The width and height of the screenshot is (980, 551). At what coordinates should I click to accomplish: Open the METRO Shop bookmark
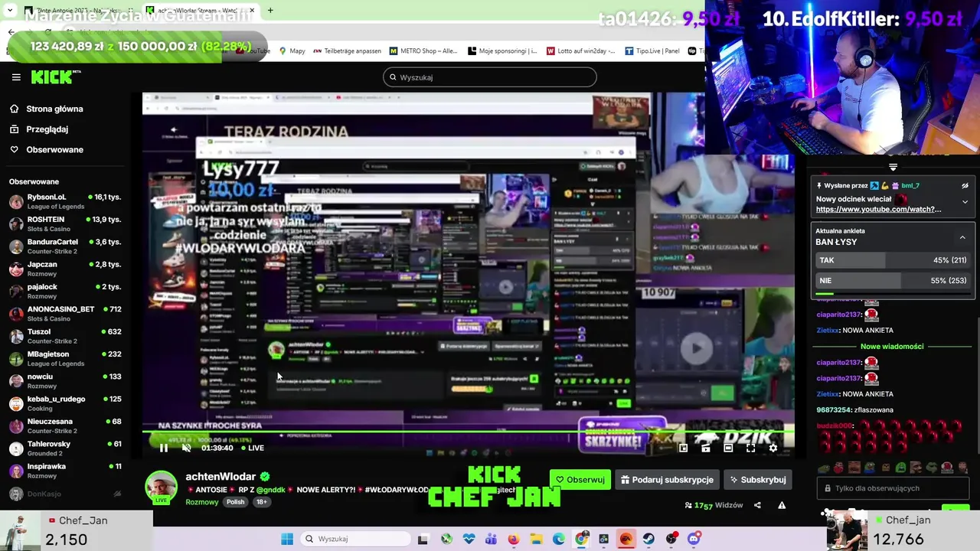click(423, 51)
